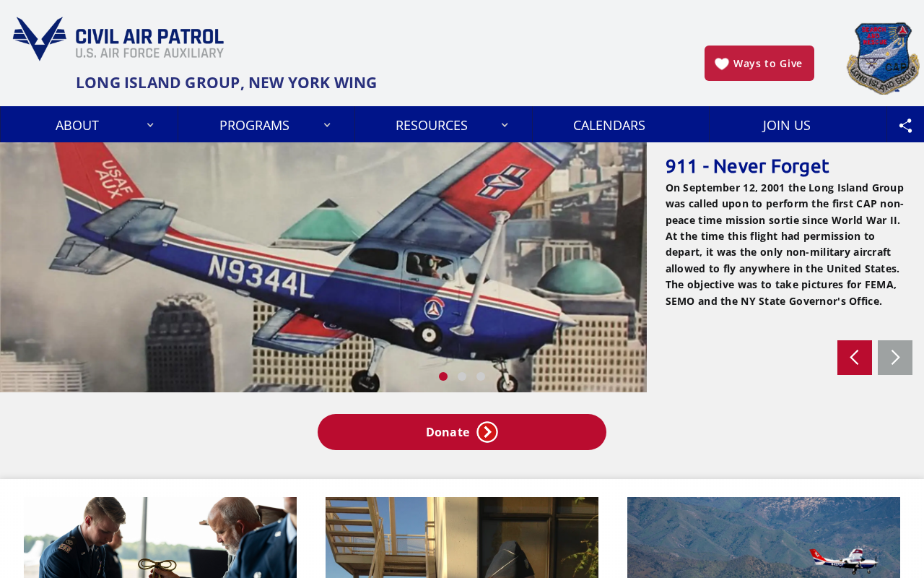924x578 pixels.
Task: Click the heart icon on Ways to Give
Action: pyautogui.click(x=722, y=64)
